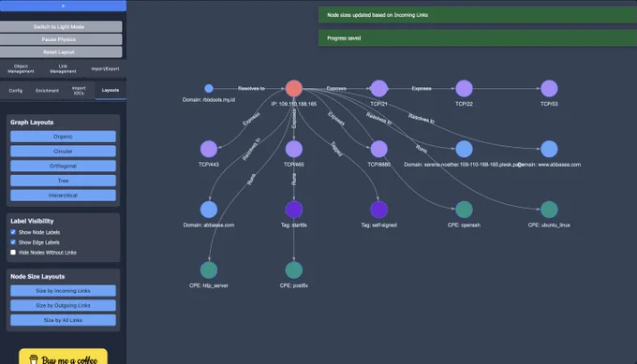Screen dimensions: 637x364
Task: Select the red IP 109.110.188.165 node
Action: click(x=294, y=88)
